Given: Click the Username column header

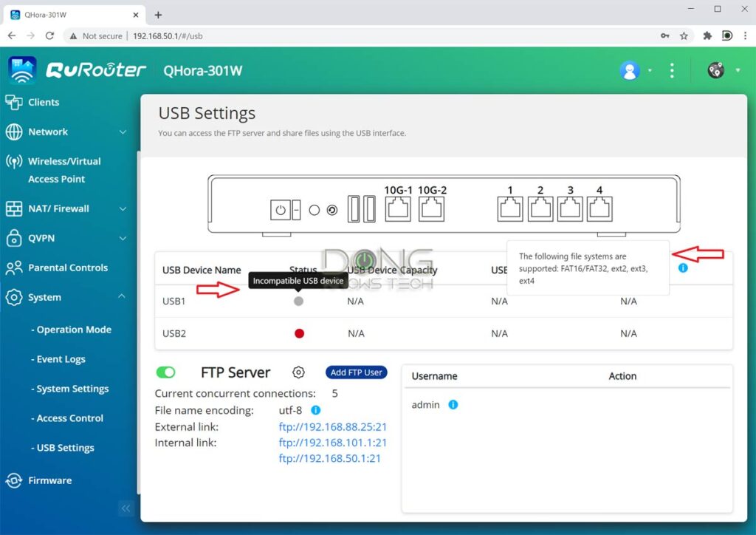Looking at the screenshot, I should pos(434,376).
